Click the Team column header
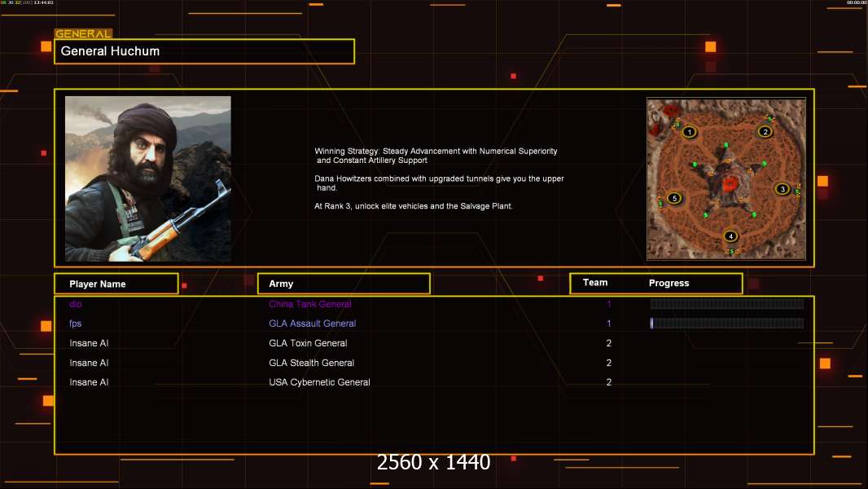 [x=595, y=283]
